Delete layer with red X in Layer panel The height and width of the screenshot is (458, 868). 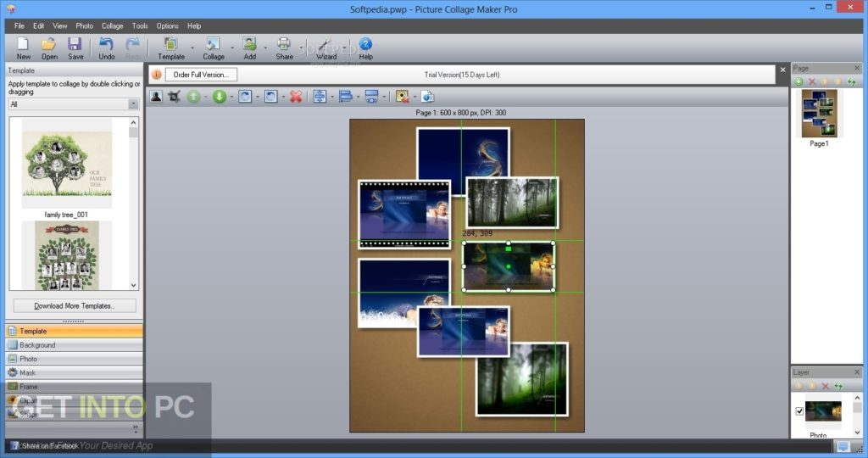coord(826,386)
